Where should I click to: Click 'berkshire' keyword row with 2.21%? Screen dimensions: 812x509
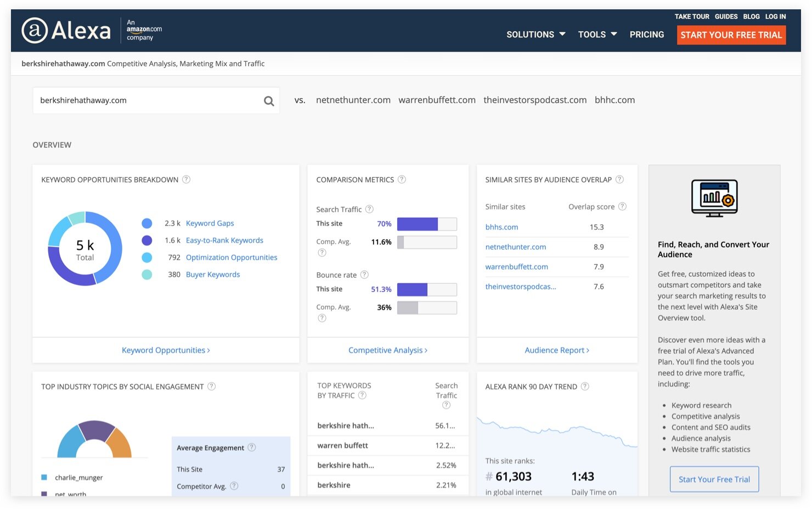(388, 485)
